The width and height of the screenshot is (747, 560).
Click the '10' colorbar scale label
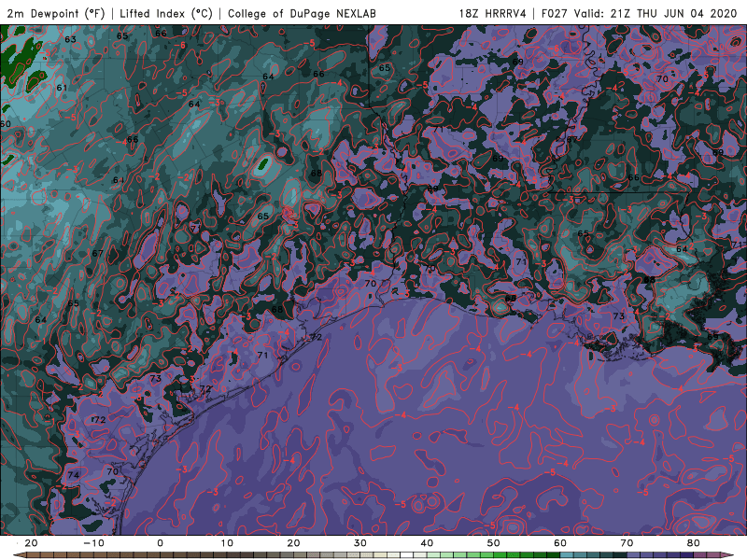point(227,543)
